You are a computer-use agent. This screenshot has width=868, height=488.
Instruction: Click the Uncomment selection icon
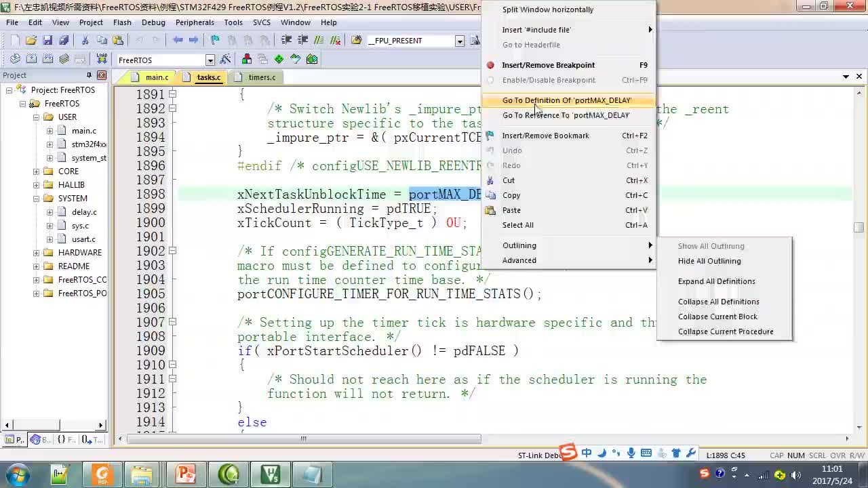click(336, 41)
